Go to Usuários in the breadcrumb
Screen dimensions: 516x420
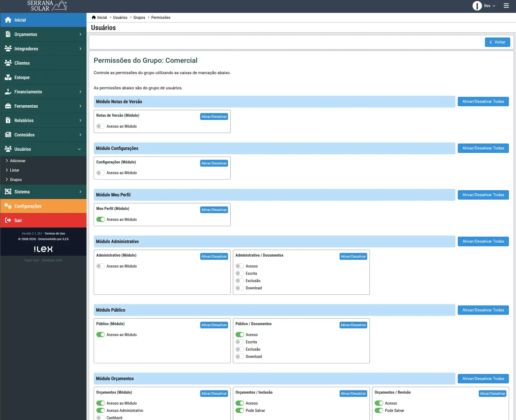click(120, 17)
